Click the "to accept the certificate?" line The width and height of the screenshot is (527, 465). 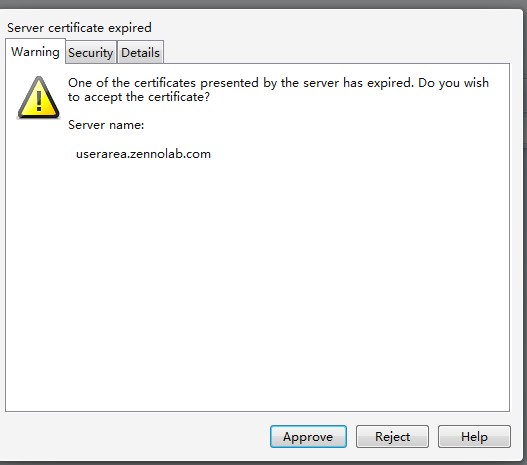pos(139,97)
